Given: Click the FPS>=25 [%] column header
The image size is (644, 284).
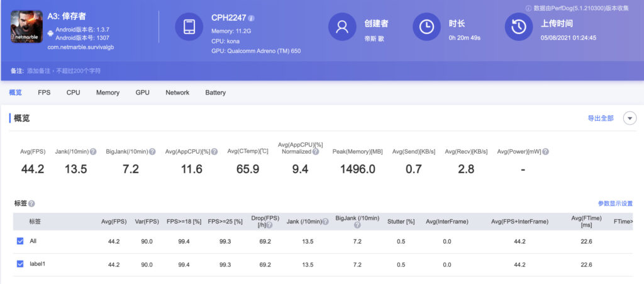Looking at the screenshot, I should point(225,222).
